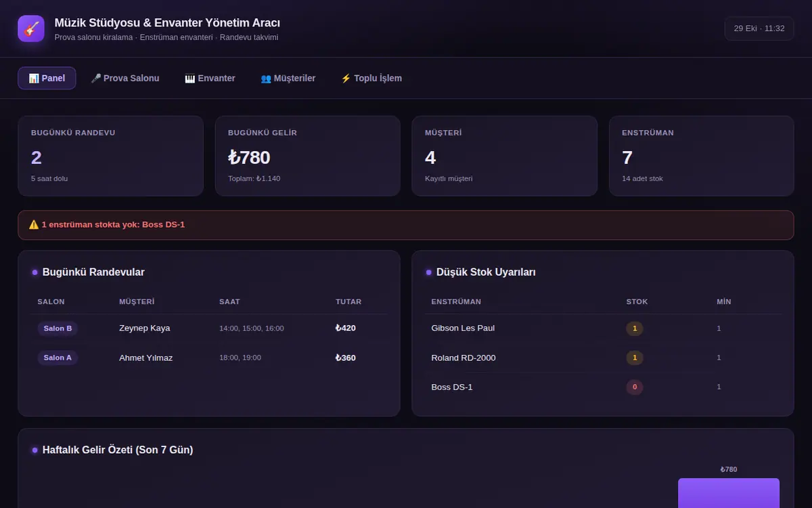This screenshot has height=508, width=812.
Task: Open the Envanter tab
Action: click(x=210, y=78)
